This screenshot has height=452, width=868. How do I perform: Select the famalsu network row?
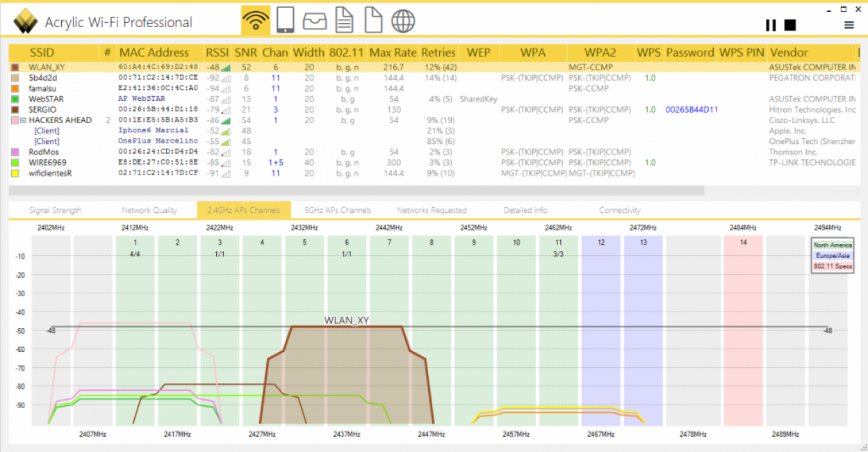(x=434, y=88)
